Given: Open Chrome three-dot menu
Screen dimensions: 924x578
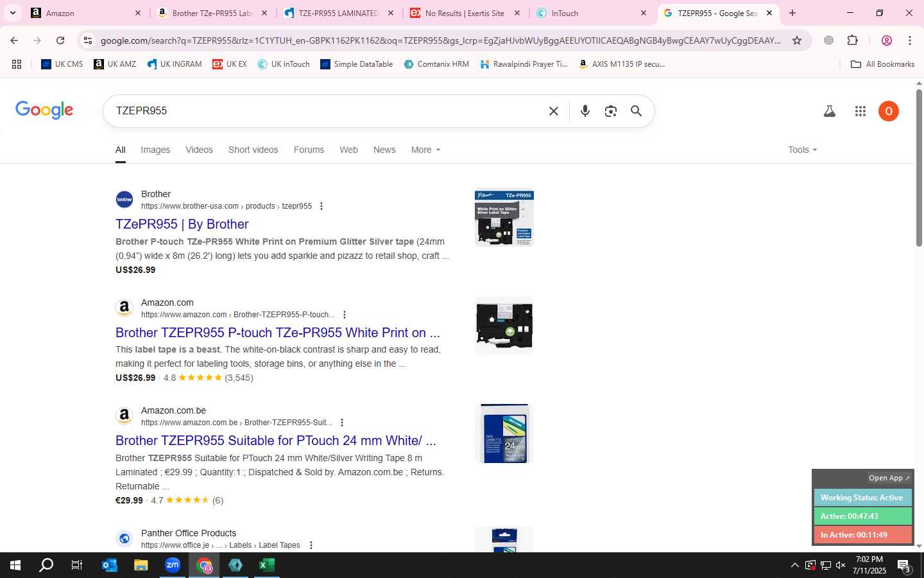Looking at the screenshot, I should [910, 40].
